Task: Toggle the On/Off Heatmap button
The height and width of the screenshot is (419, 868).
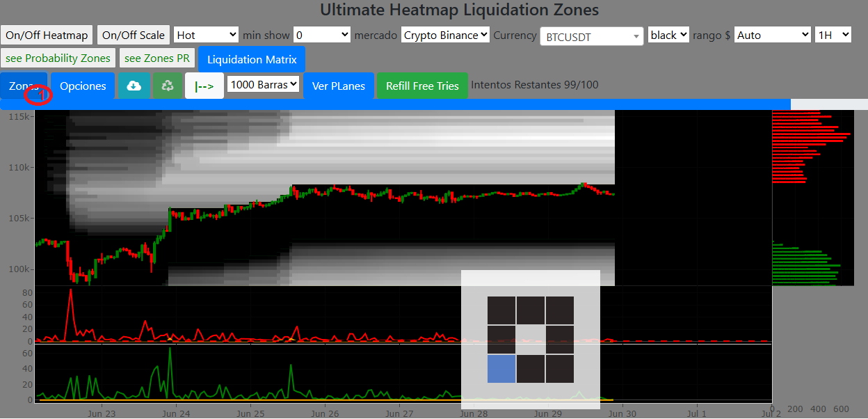Action: point(47,35)
